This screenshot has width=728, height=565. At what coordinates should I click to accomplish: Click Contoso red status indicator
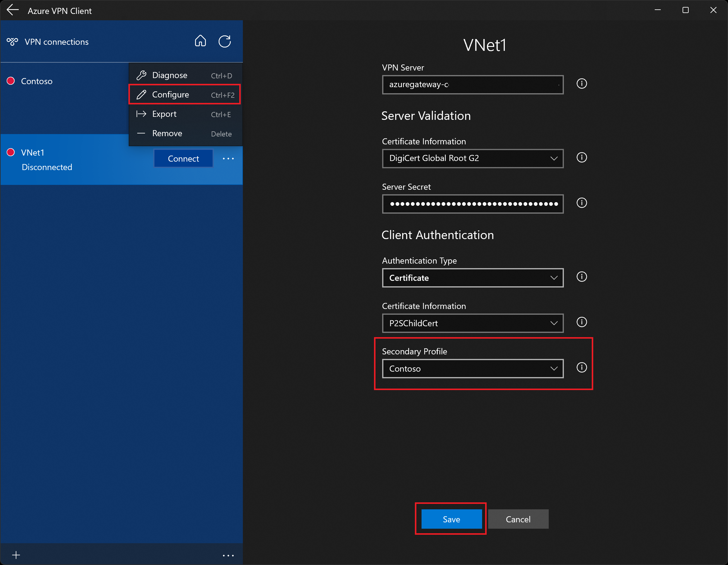coord(11,81)
